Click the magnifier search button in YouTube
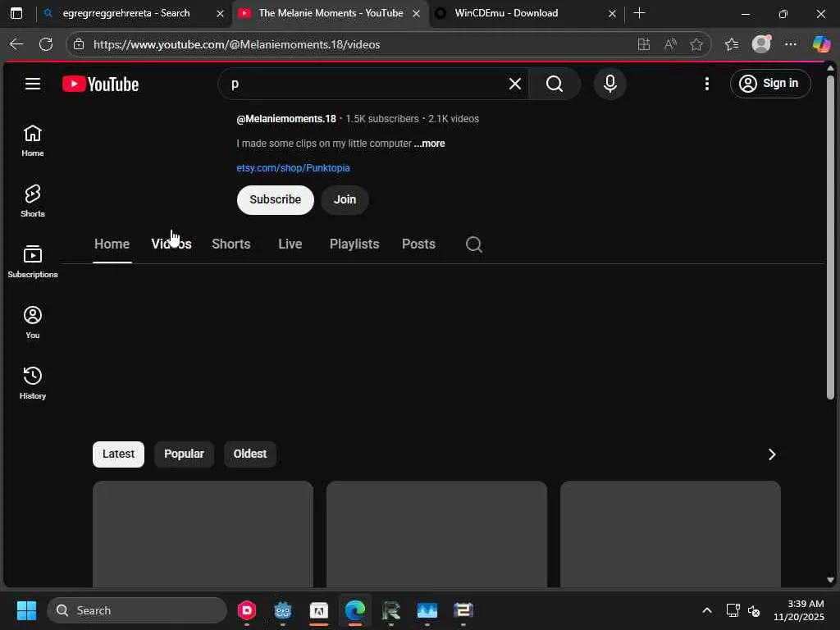This screenshot has height=630, width=840. (x=555, y=84)
